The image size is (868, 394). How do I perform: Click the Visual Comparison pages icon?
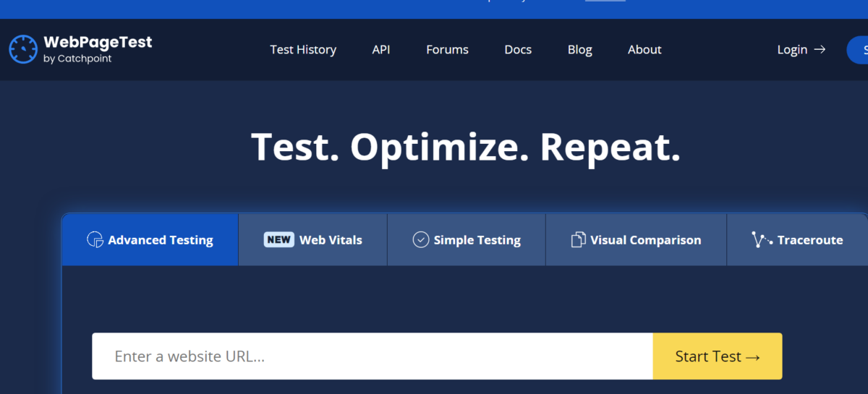[578, 240]
